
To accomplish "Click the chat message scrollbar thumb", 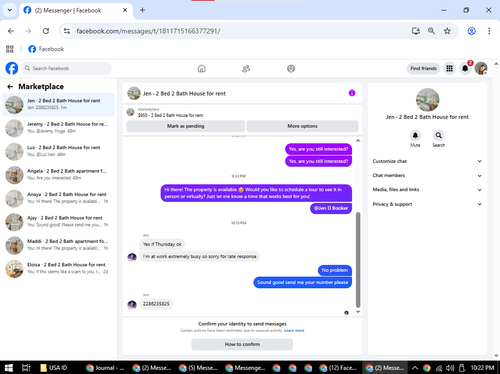I will pos(358,260).
